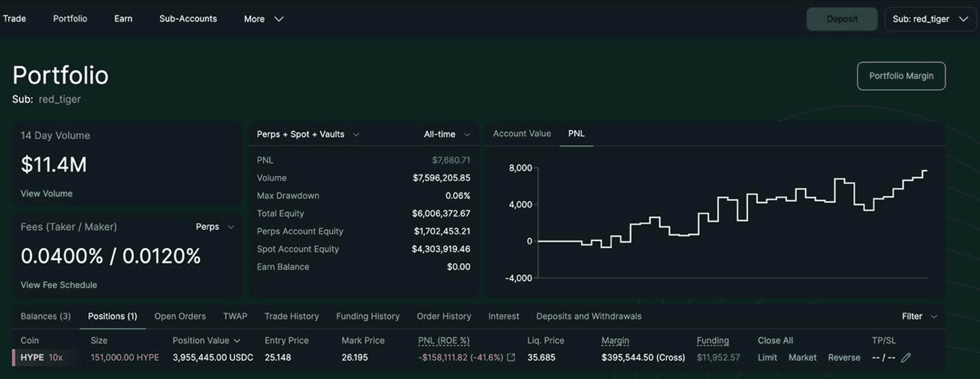Click the 3,955,445.00 USDC position value
This screenshot has width=980, height=379.
(213, 358)
